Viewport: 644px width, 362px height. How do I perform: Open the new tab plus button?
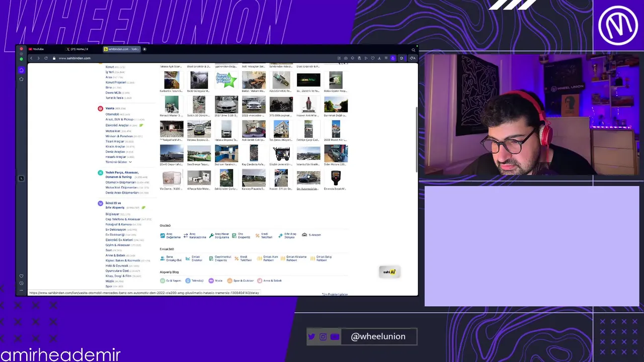point(144,49)
